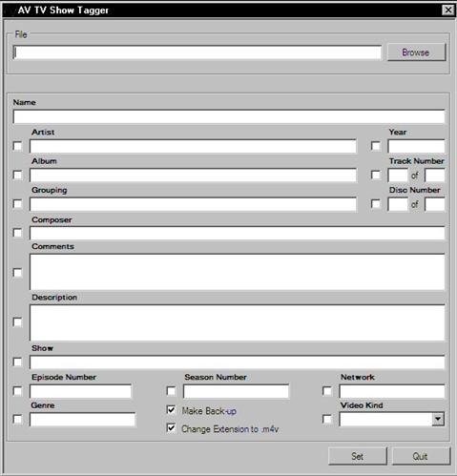Click the Track Number total box

click(x=435, y=176)
